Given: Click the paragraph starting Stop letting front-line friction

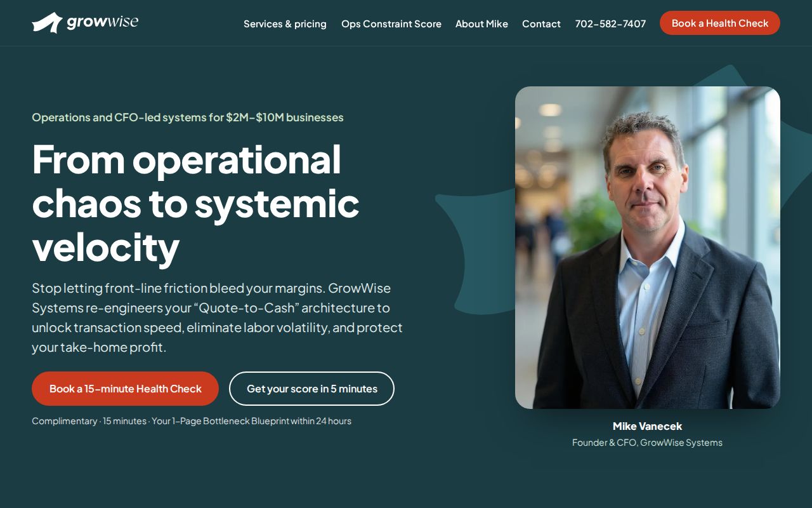Looking at the screenshot, I should 218,317.
